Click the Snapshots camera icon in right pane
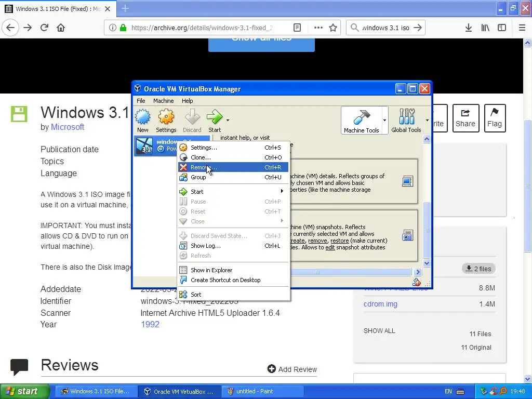The width and height of the screenshot is (532, 399). 407,235
